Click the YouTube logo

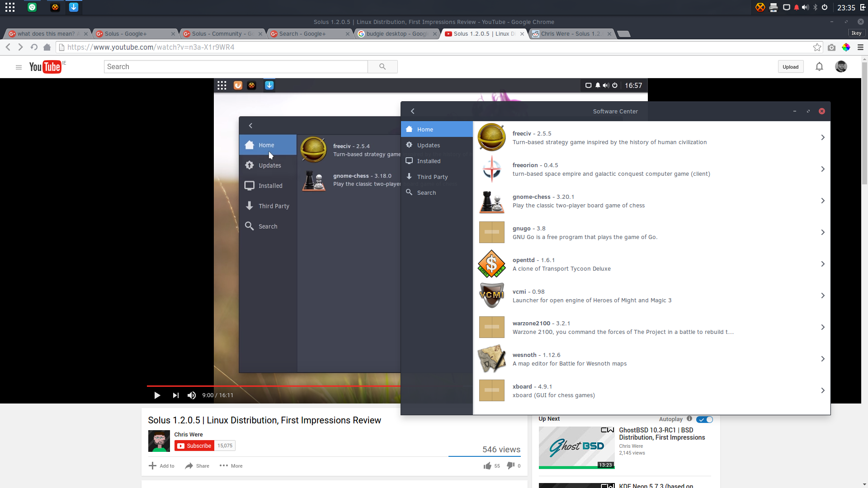(45, 67)
